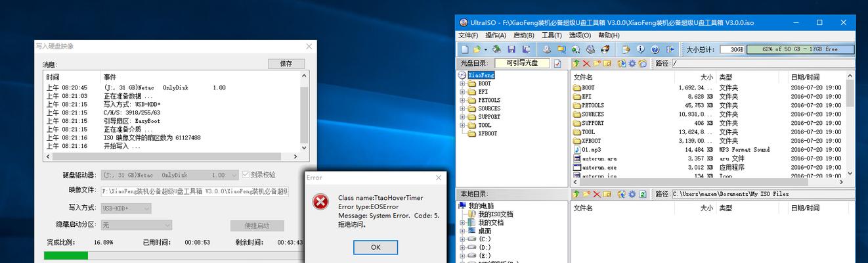Expand the SOURCES folder in disc tree

tap(462, 108)
